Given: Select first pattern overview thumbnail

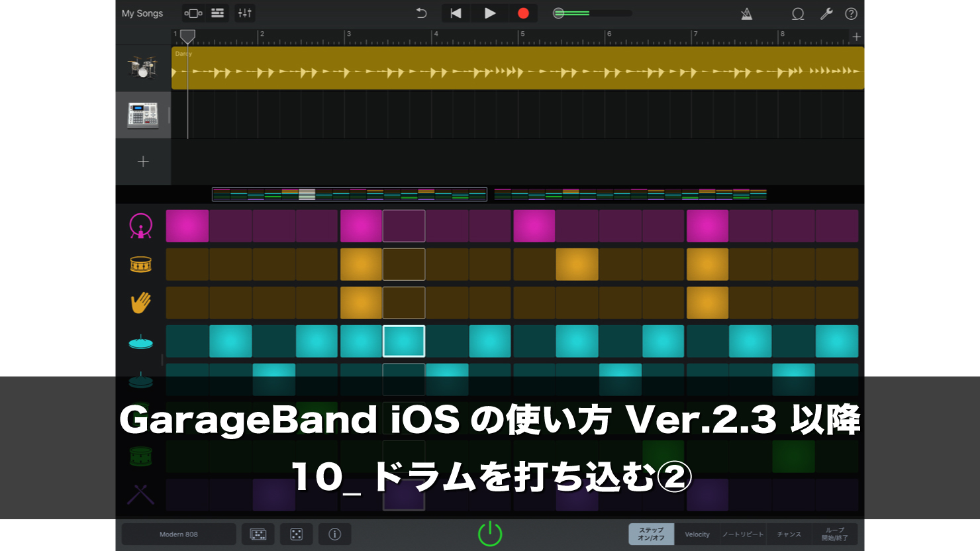Looking at the screenshot, I should pyautogui.click(x=350, y=194).
